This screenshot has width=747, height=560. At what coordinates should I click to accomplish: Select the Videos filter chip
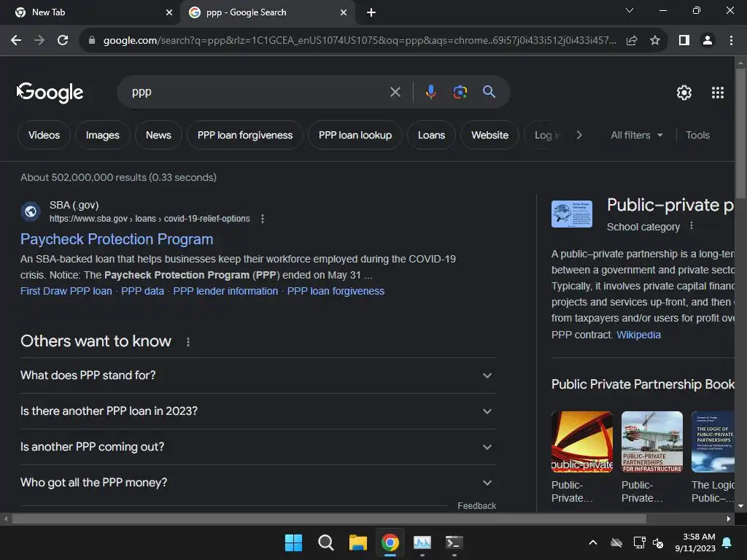tap(44, 135)
